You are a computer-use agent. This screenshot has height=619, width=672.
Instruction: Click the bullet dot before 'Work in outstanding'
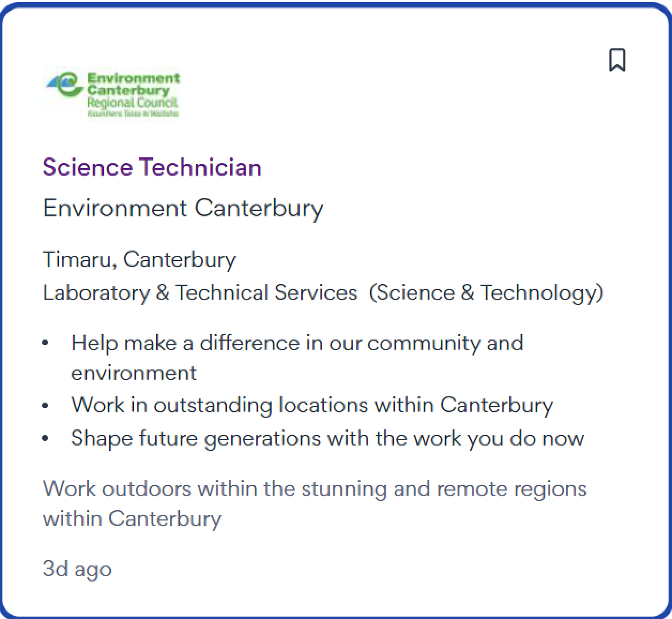click(x=45, y=405)
